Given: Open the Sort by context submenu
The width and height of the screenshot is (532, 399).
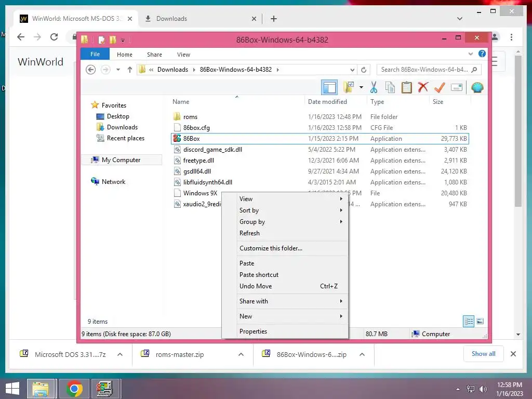Looking at the screenshot, I should tap(291, 210).
